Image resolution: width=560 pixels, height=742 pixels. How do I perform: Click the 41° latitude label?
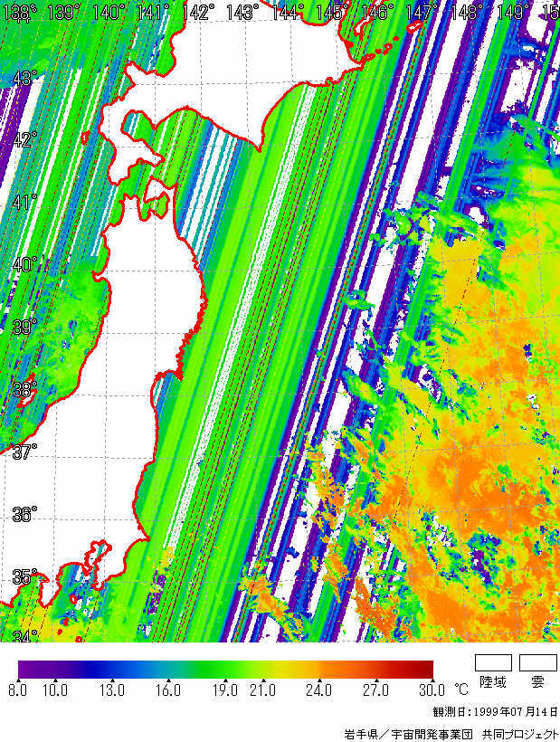click(24, 202)
